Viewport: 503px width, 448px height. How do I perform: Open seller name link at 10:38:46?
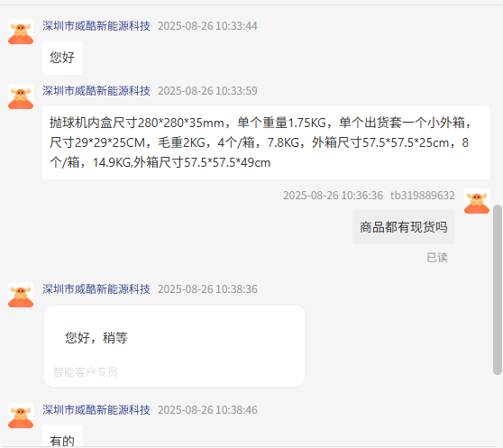click(x=96, y=410)
